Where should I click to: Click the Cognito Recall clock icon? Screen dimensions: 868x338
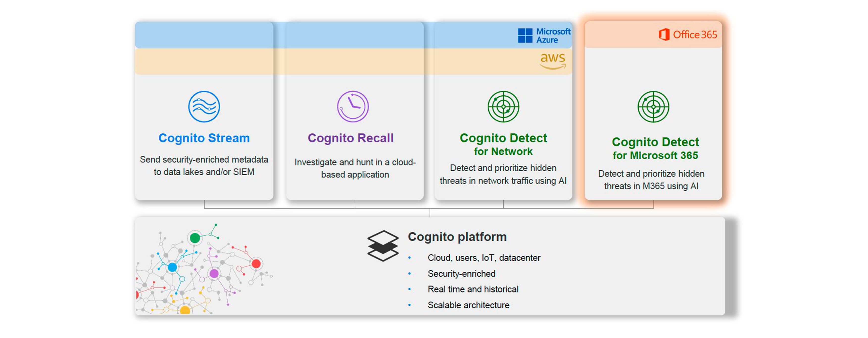point(353,106)
